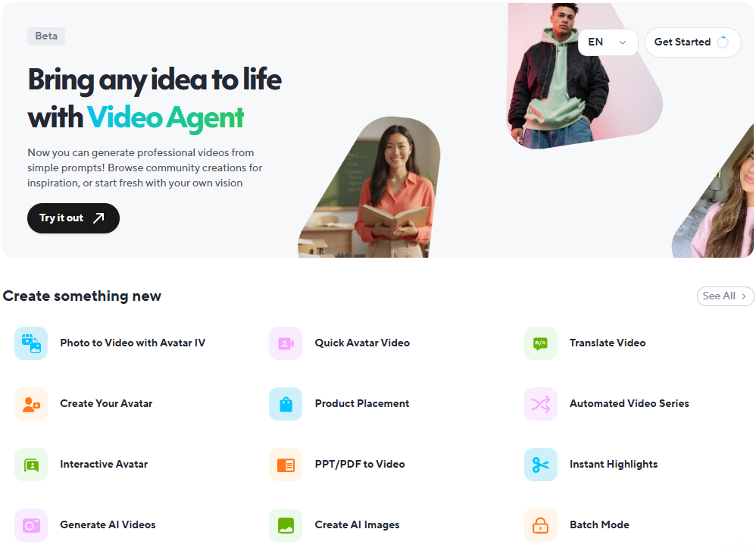
Task: Open the Create AI Images picture icon
Action: click(x=286, y=524)
